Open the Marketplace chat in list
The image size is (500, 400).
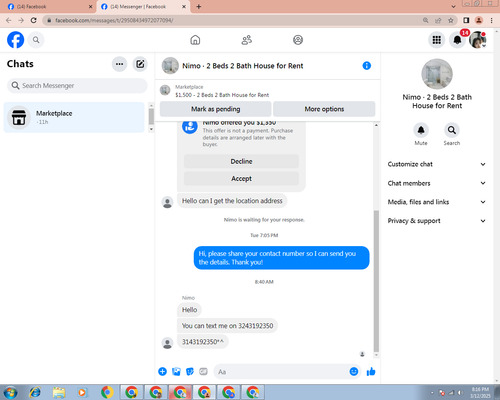[x=74, y=117]
